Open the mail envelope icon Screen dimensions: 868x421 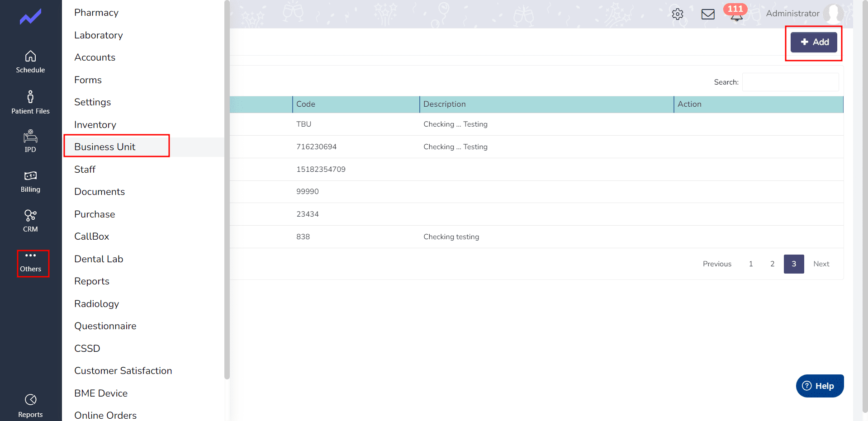click(708, 14)
